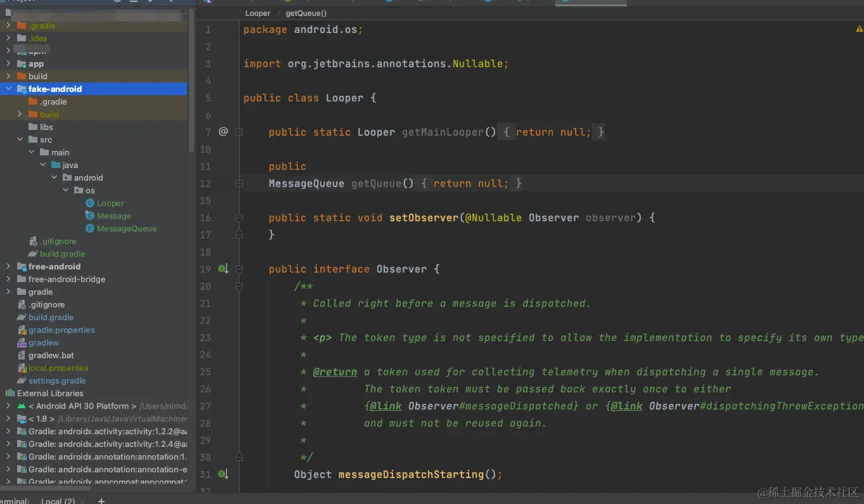The height and width of the screenshot is (504, 864).
Task: Select .gitignore inside fake-android module
Action: [x=58, y=241]
